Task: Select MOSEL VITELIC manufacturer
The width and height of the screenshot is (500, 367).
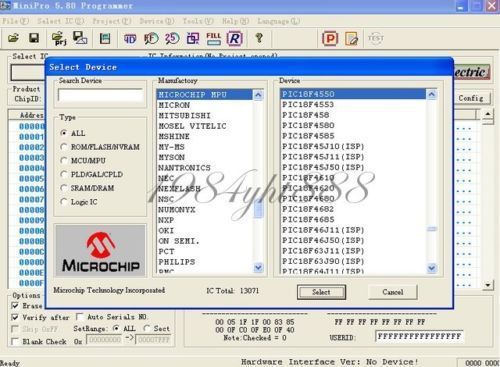Action: pos(205,126)
